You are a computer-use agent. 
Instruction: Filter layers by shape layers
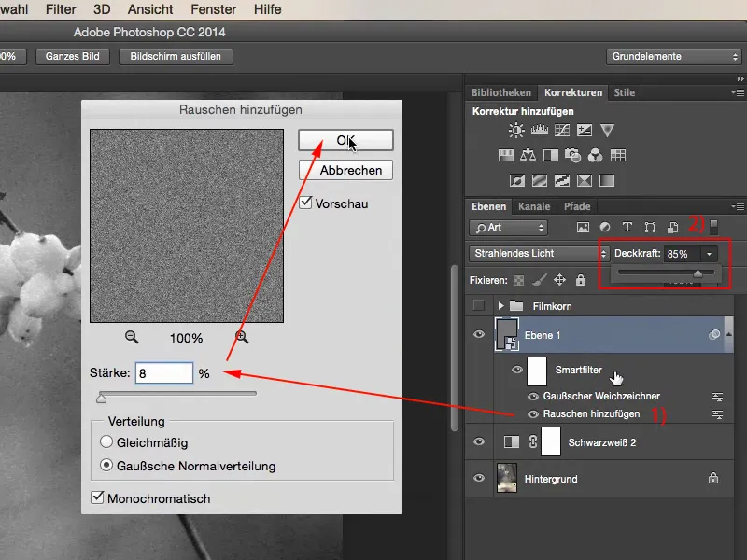(650, 227)
